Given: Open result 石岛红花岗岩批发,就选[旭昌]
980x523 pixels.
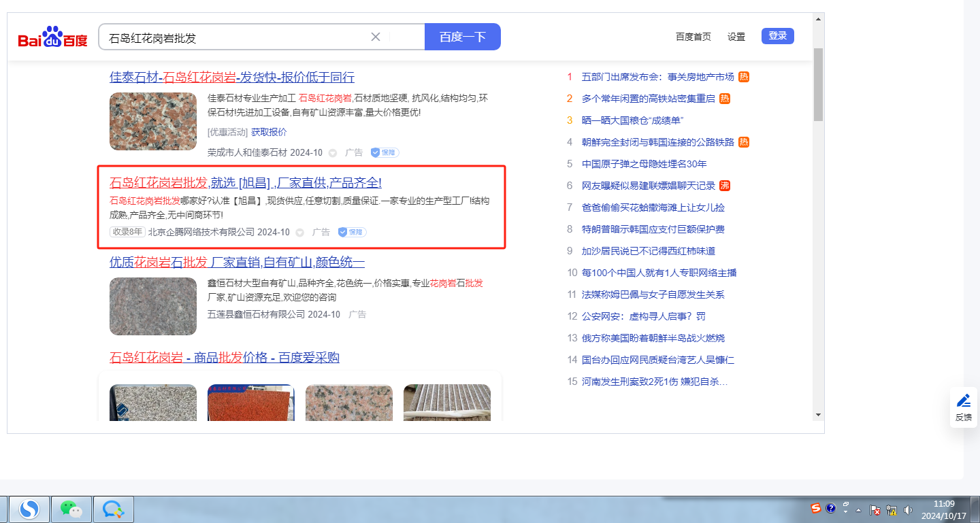Looking at the screenshot, I should click(246, 182).
